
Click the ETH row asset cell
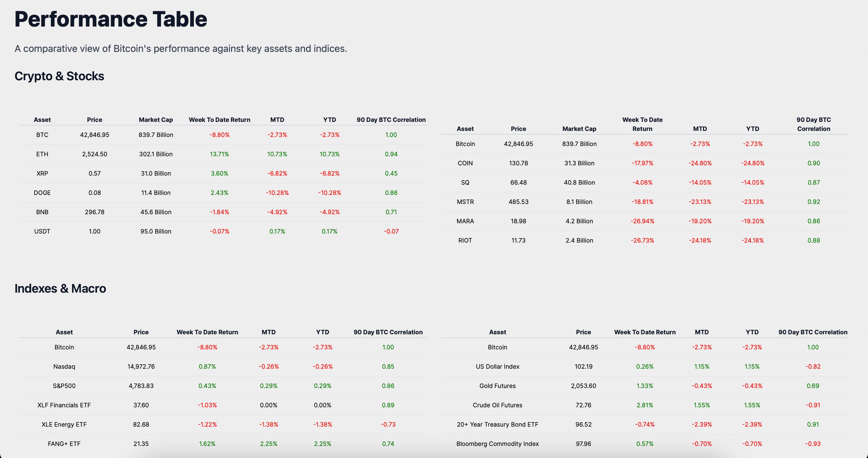42,154
